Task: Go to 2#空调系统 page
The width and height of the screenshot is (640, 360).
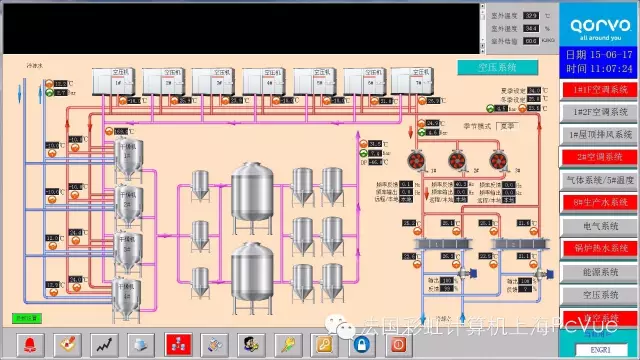Action: pyautogui.click(x=600, y=157)
